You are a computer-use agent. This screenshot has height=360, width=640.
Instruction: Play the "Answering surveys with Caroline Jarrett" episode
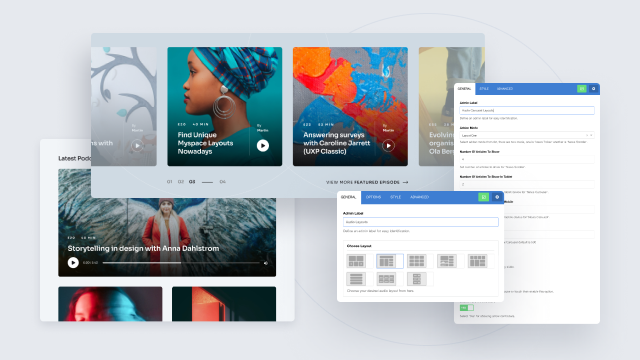[x=388, y=145]
